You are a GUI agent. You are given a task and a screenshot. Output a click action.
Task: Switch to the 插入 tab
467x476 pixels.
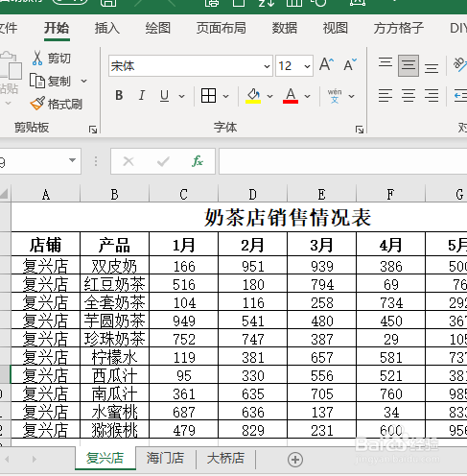pos(107,28)
